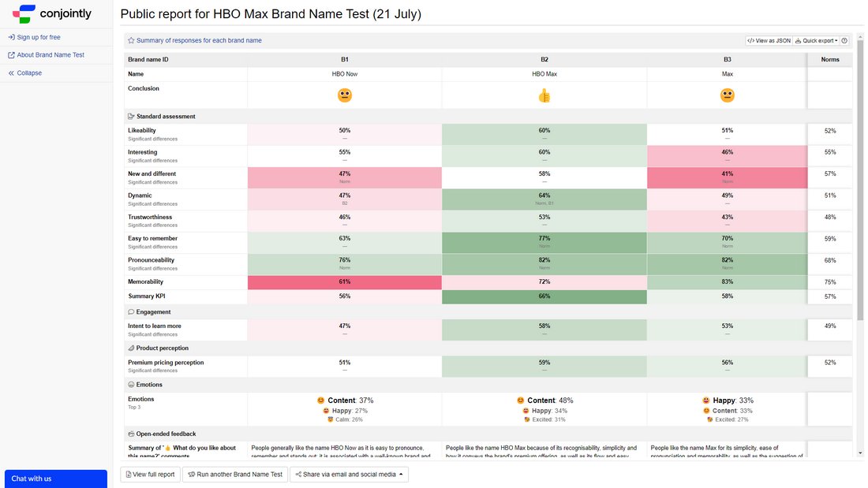Screen dimensions: 868x488
Task: Click the thumbs-up conclusion icon for HBO Max
Action: tap(544, 95)
